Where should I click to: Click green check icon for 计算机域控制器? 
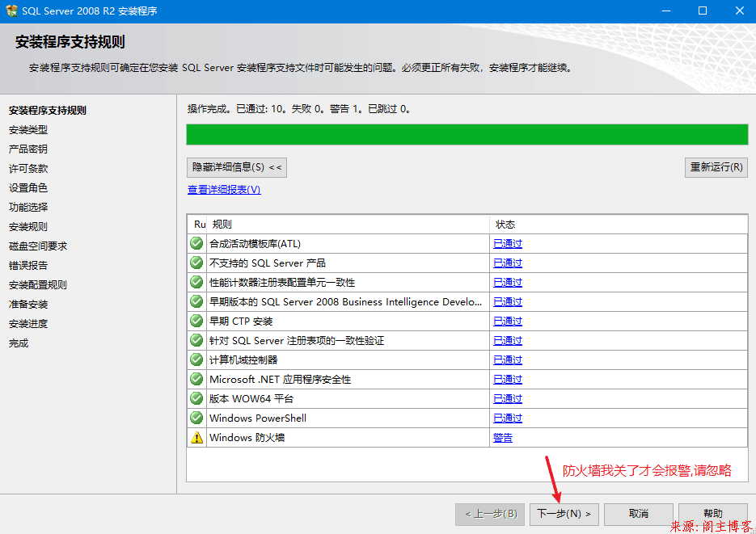[196, 360]
